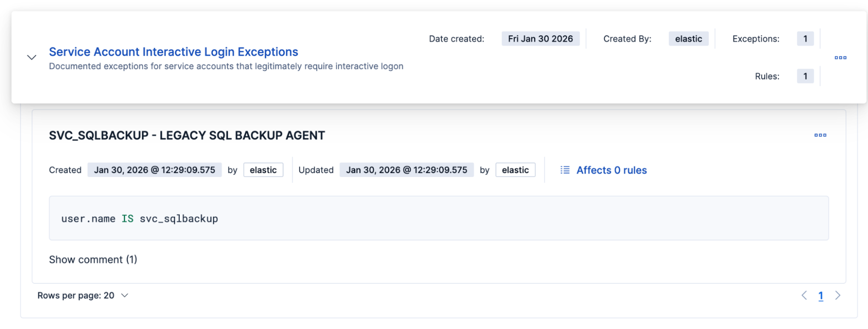Image resolution: width=868 pixels, height=329 pixels.
Task: Click the elastic badge after the Updated timestamp
Action: coord(515,170)
